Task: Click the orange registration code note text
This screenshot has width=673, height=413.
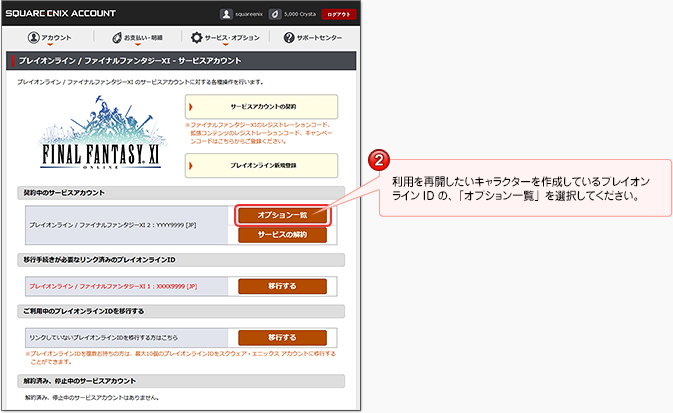Action: [x=259, y=133]
